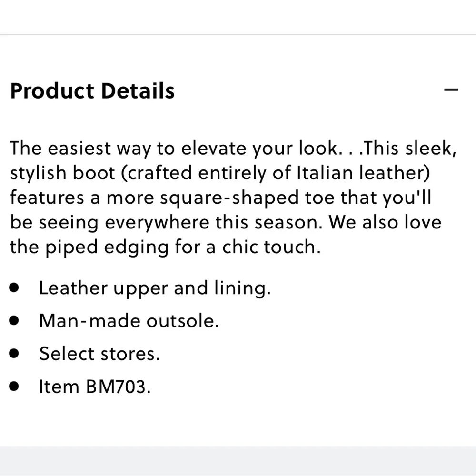Click the "Select stores" list item
476x476 pixels.
pos(99,354)
